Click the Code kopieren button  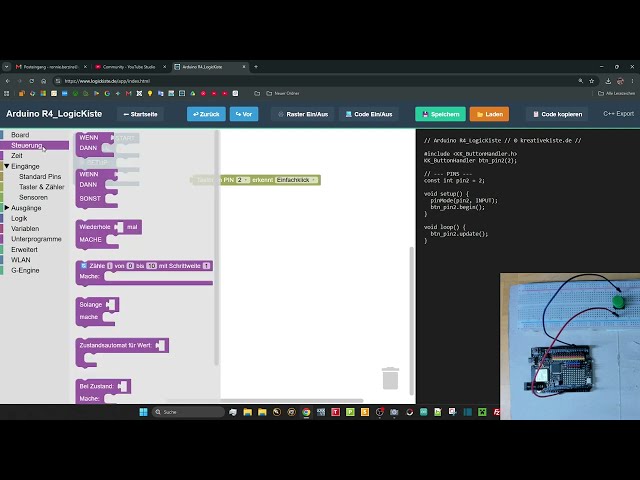click(557, 114)
